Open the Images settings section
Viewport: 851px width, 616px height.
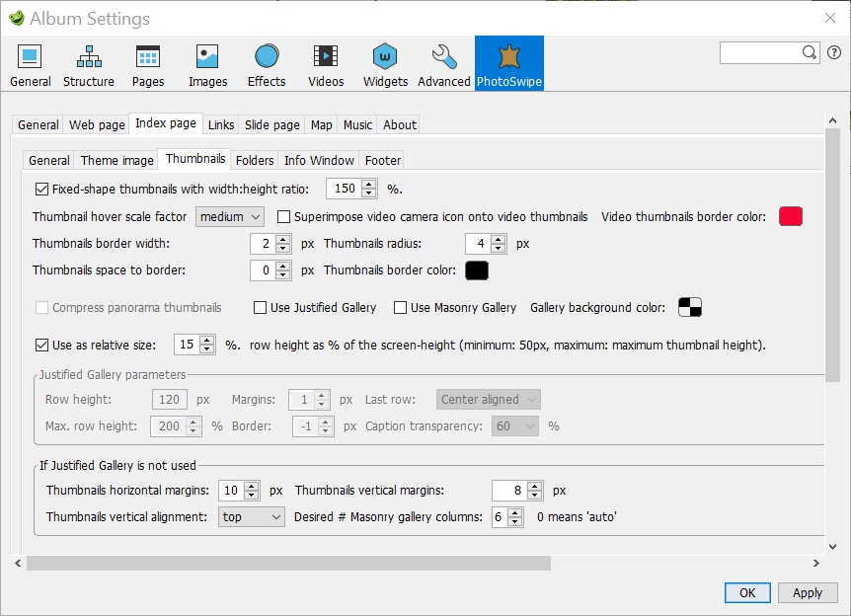click(207, 65)
